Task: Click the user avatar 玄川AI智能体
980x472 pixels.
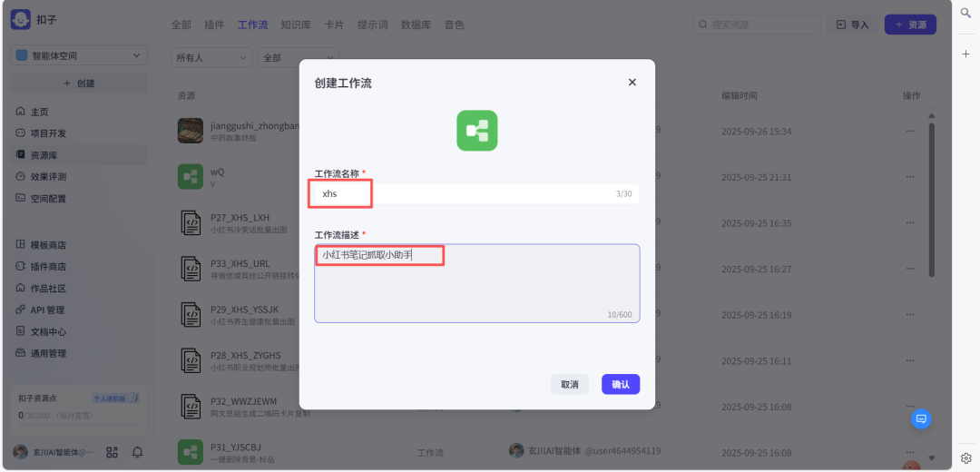Action: (x=21, y=452)
